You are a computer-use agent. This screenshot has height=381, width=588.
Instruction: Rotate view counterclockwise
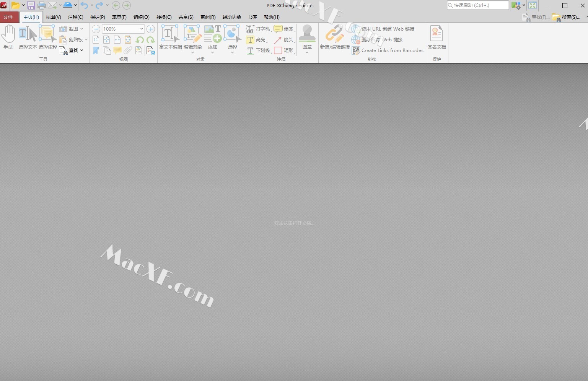pyautogui.click(x=140, y=39)
